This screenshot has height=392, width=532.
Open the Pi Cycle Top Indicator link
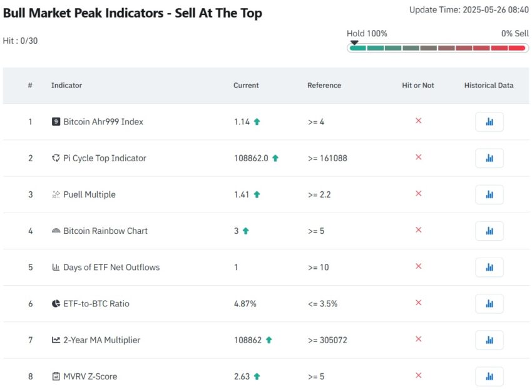coord(105,158)
